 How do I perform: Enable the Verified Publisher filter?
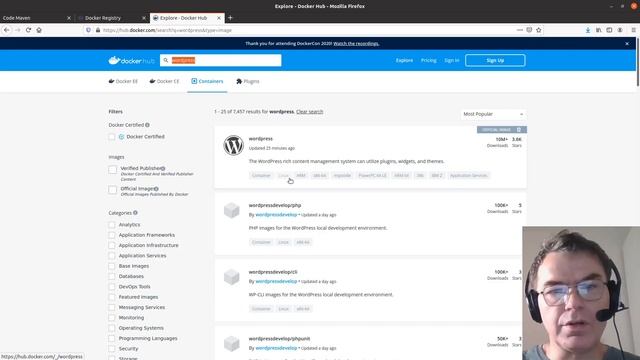tap(113, 169)
